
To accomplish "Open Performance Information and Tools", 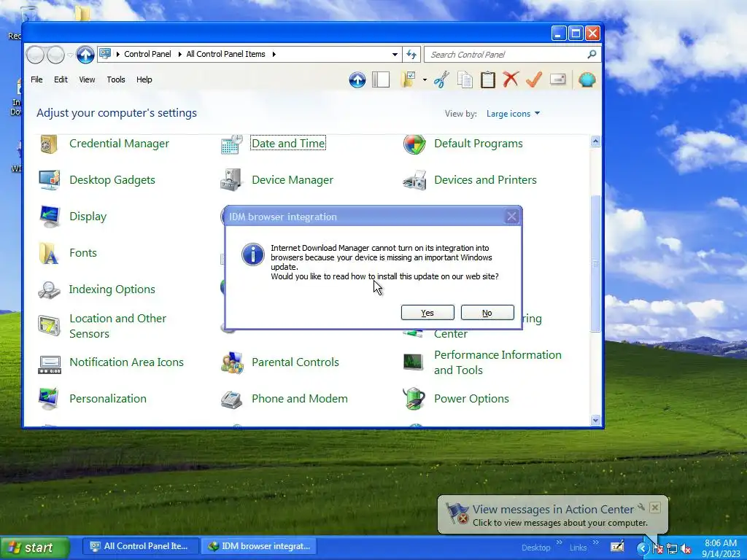I will [498, 362].
